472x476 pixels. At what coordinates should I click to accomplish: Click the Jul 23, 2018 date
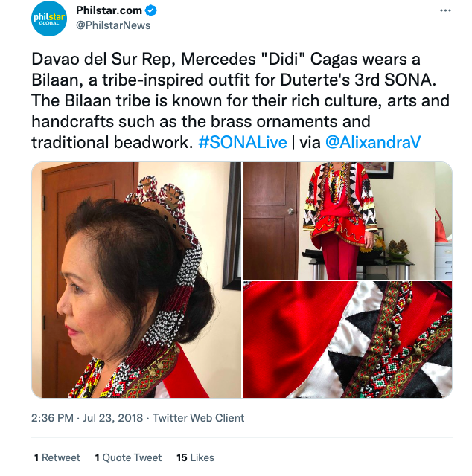112,418
